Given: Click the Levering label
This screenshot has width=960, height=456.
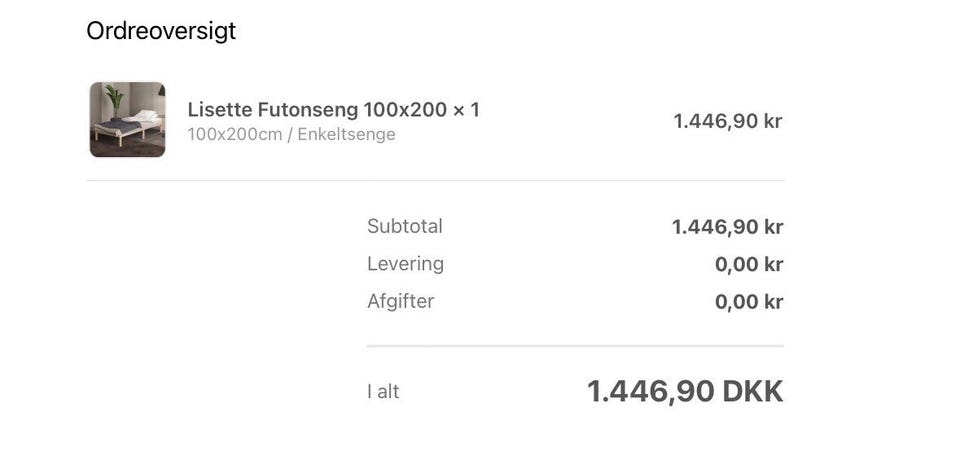Looking at the screenshot, I should [405, 264].
